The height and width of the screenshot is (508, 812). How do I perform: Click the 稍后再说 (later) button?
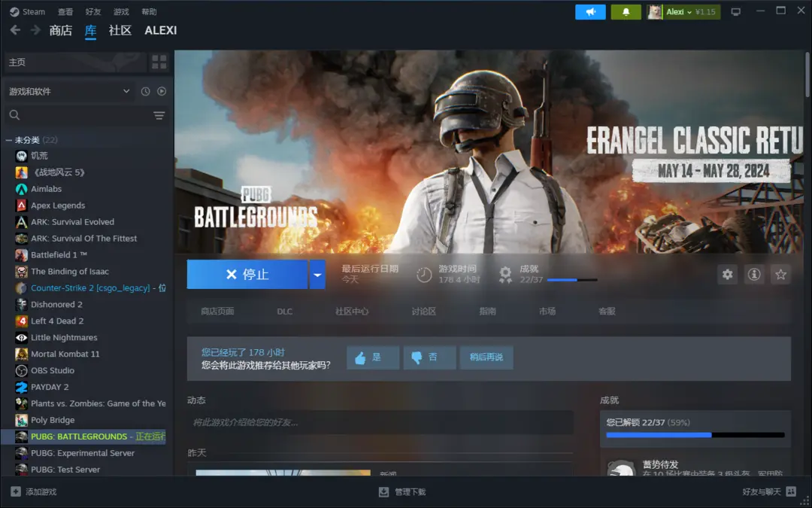pos(486,357)
